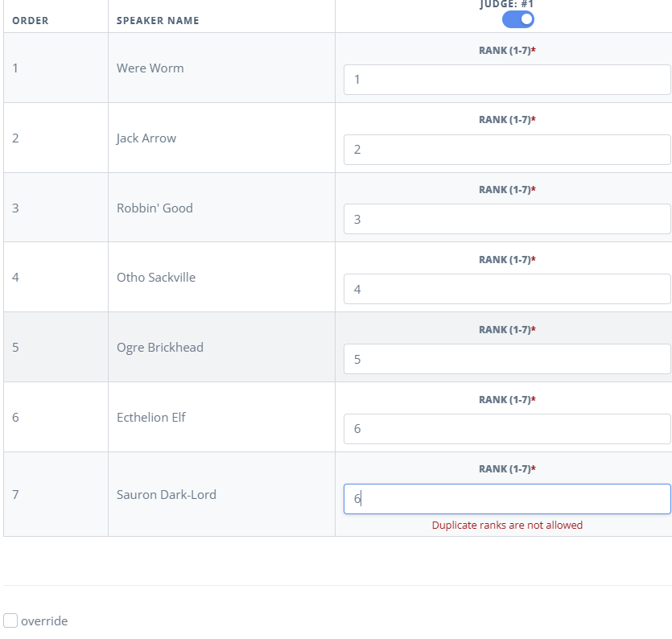Toggle the Judge #1 switch
Viewport: 672px width, 639px height.
[517, 19]
